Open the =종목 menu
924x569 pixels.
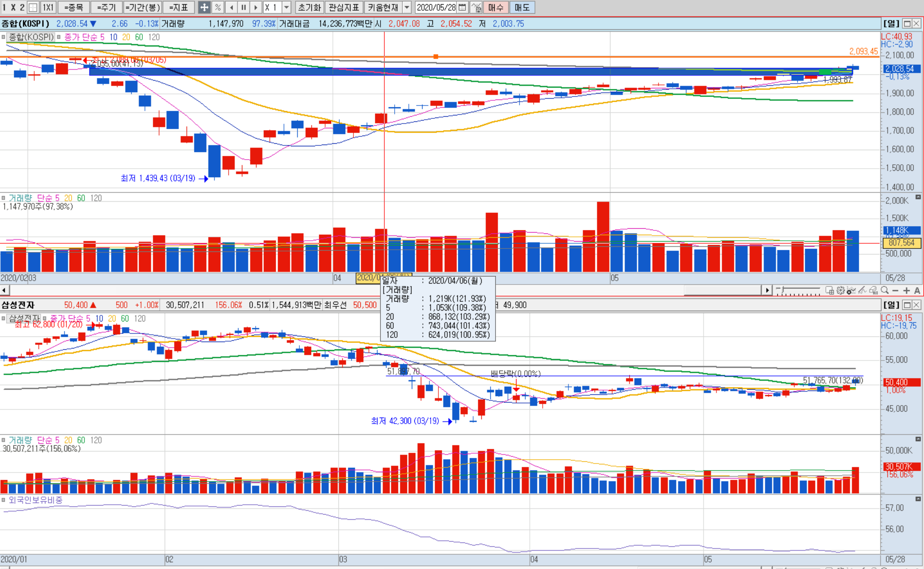[x=73, y=7]
